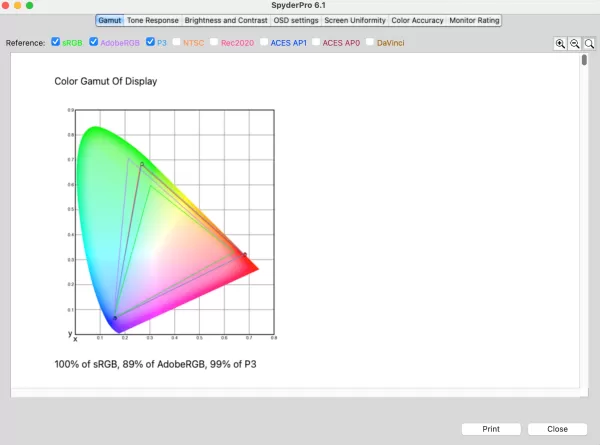Uncheck the sRGB reference checkbox
This screenshot has height=445, width=600.
tap(56, 43)
